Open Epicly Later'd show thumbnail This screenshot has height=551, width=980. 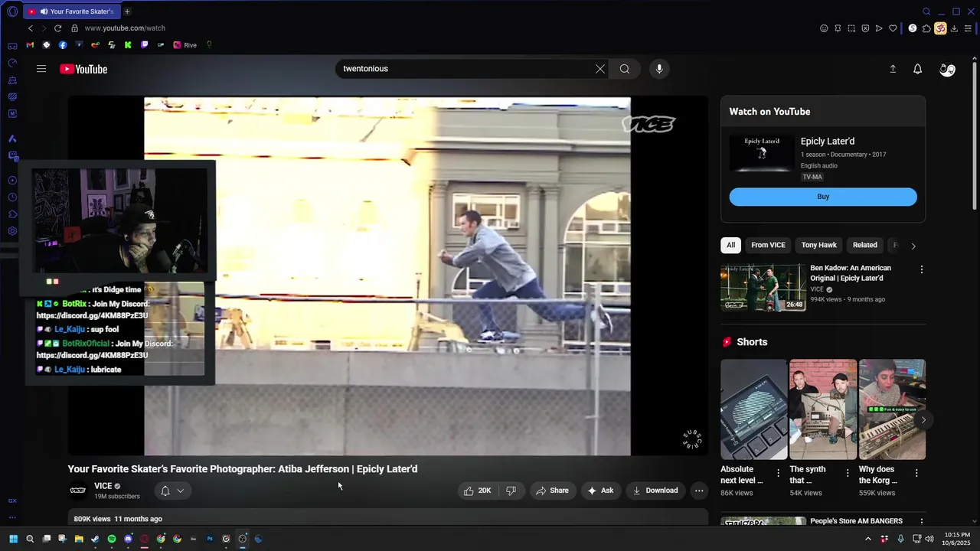point(762,153)
